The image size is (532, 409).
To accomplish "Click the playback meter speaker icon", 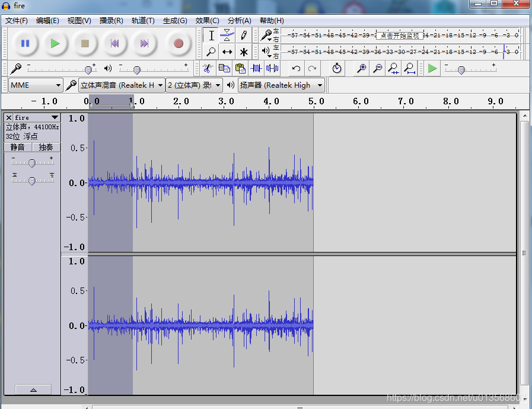I will [266, 52].
